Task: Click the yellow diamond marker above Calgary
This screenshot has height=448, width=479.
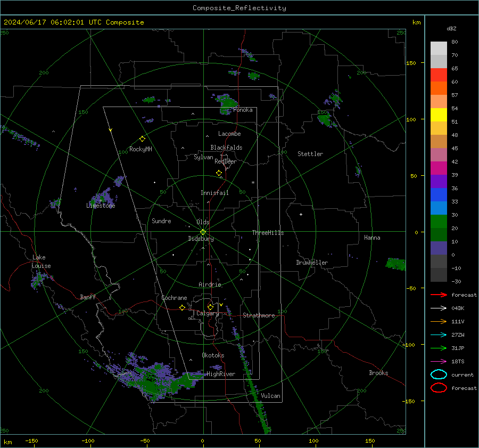Action: (210, 307)
